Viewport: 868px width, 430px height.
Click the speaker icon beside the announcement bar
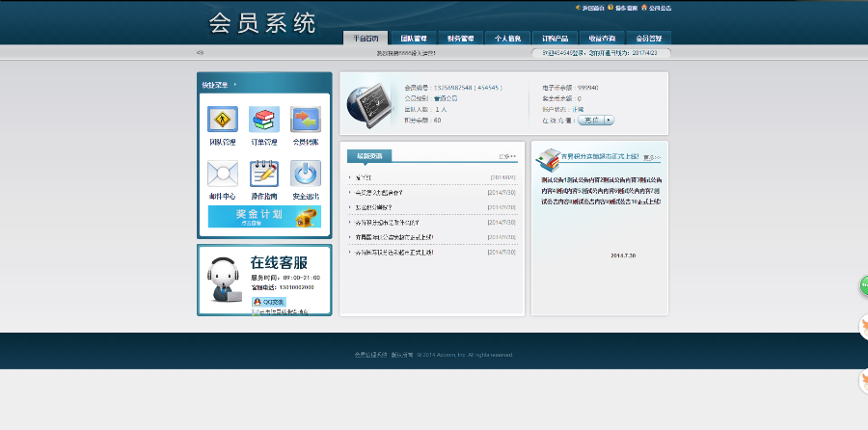click(200, 53)
